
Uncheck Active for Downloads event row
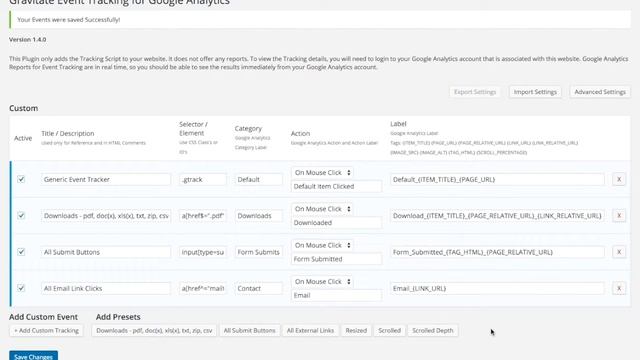(21, 216)
